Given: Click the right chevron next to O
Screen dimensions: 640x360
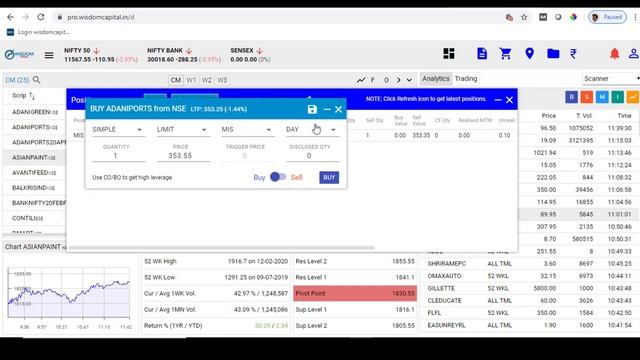Looking at the screenshot, I should point(398,80).
